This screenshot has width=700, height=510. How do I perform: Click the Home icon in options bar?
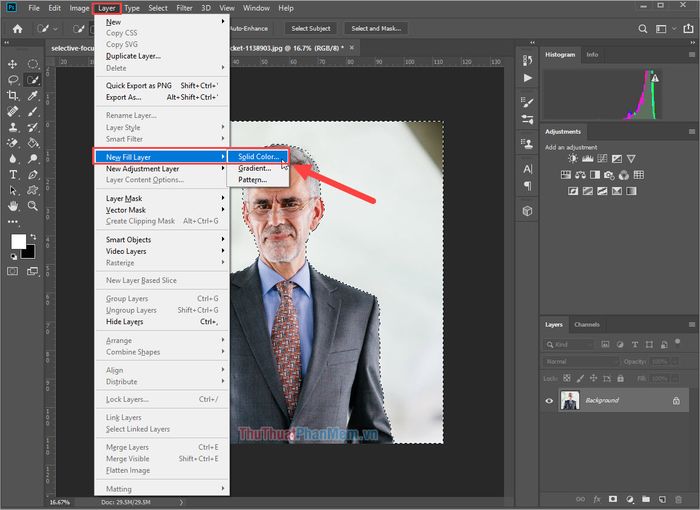tap(17, 29)
